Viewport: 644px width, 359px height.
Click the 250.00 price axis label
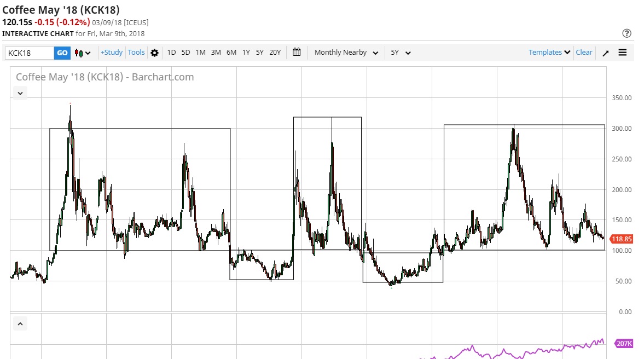622,159
